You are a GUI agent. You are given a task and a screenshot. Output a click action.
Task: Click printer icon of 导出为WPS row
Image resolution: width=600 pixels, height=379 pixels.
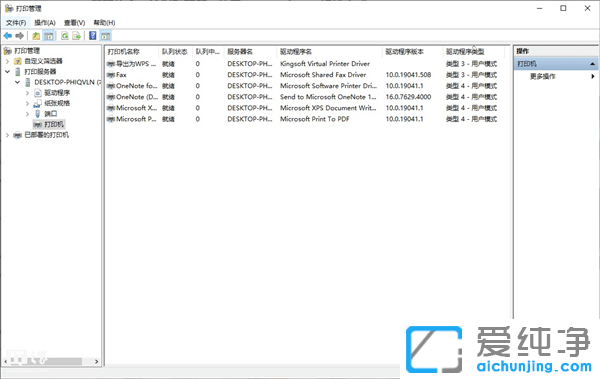[x=111, y=64]
